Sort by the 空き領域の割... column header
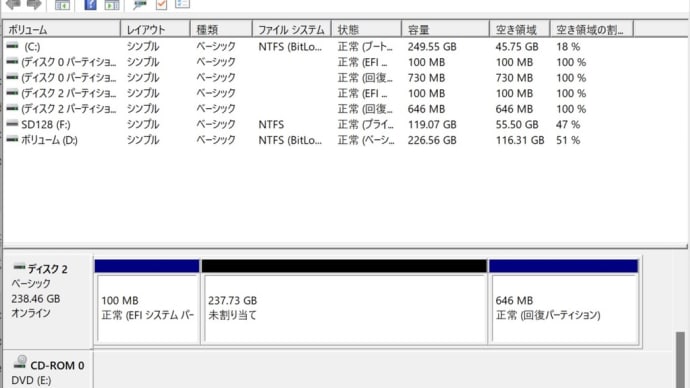The image size is (690, 388). (x=592, y=29)
